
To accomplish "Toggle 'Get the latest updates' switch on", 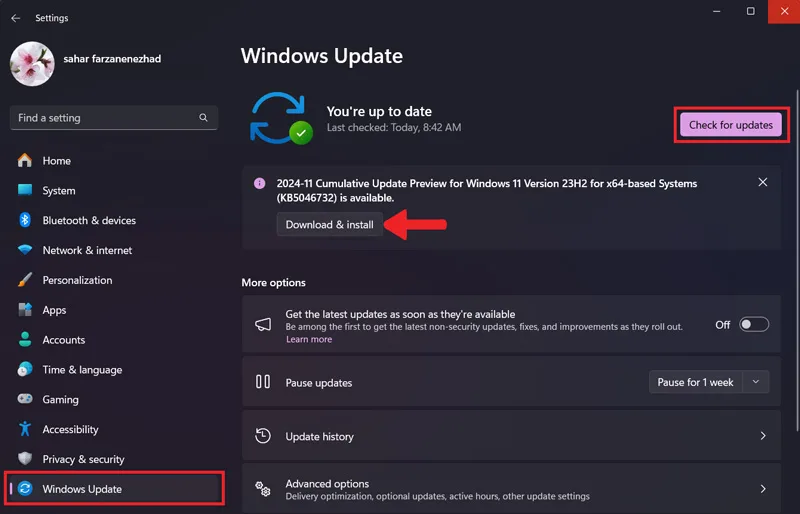I will tap(754, 325).
